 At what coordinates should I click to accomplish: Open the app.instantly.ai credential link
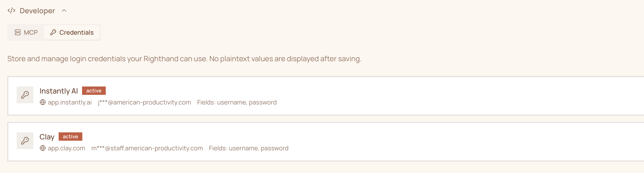coord(69,102)
